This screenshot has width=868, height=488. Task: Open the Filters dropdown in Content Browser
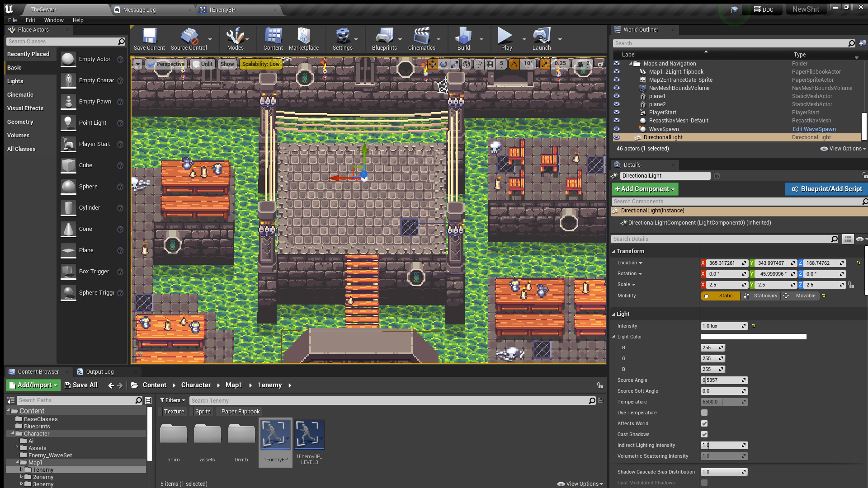click(173, 400)
